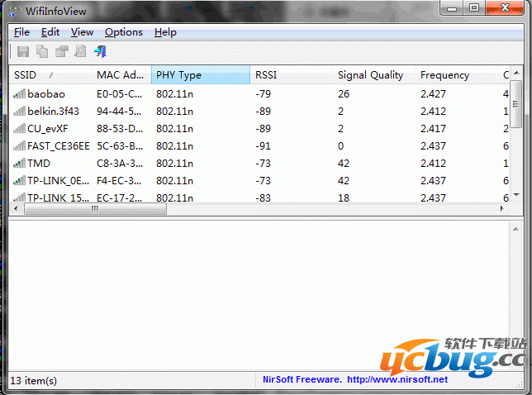Open the http://www.nirsoft.net link
The height and width of the screenshot is (395, 532).
[x=397, y=379]
